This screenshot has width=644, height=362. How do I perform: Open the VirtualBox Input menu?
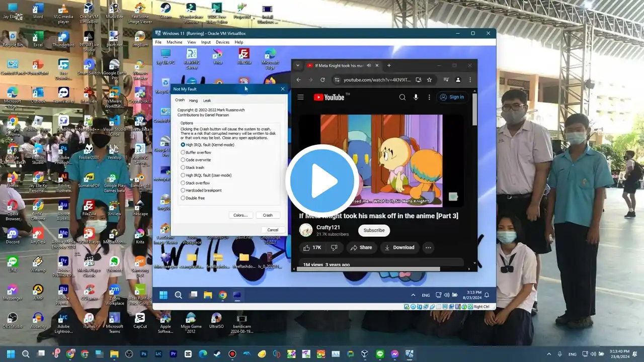pyautogui.click(x=206, y=42)
